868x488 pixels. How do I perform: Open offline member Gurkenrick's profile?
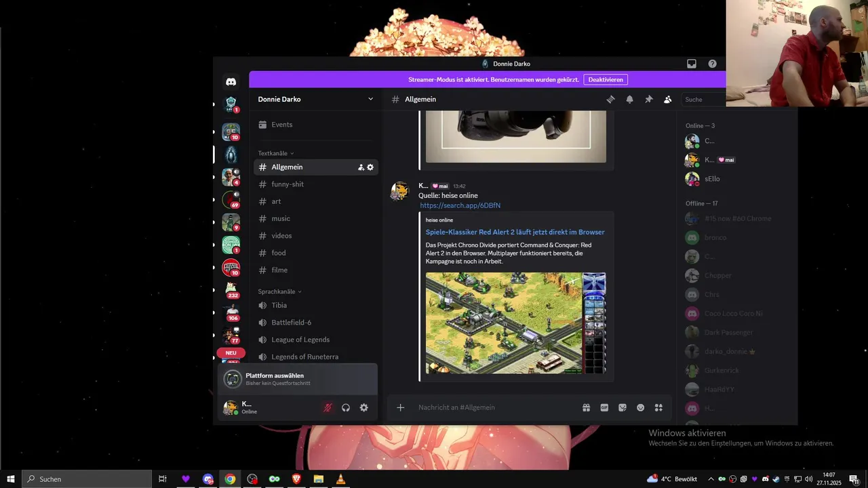tap(736, 371)
